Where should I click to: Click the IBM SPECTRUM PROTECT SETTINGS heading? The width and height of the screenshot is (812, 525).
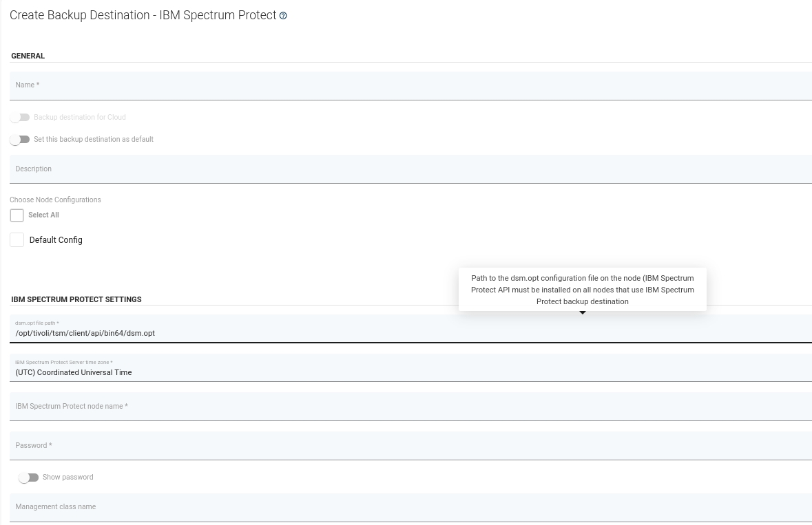tap(76, 300)
